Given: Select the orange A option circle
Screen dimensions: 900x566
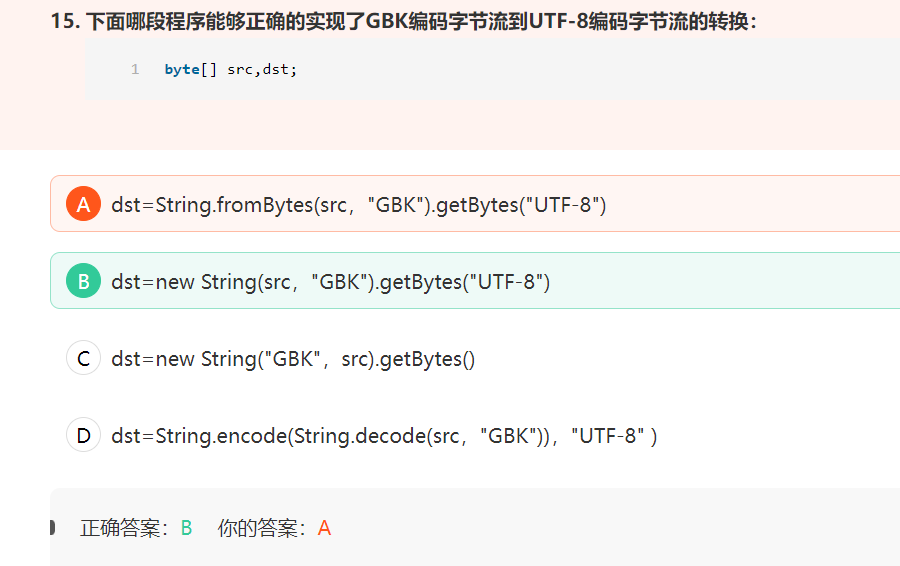Looking at the screenshot, I should tap(83, 204).
